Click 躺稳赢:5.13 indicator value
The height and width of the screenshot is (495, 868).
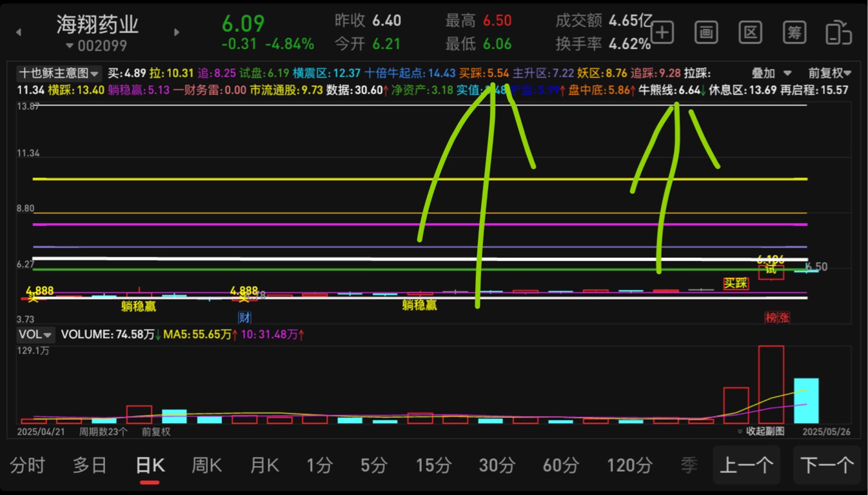click(x=139, y=90)
